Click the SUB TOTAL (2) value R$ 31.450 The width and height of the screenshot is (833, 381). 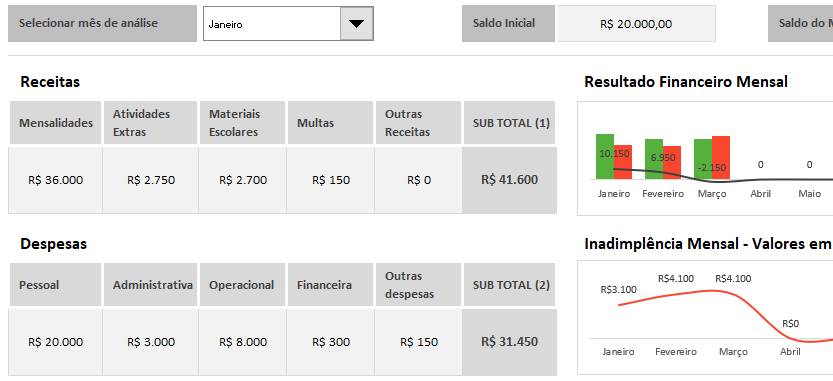coord(509,342)
